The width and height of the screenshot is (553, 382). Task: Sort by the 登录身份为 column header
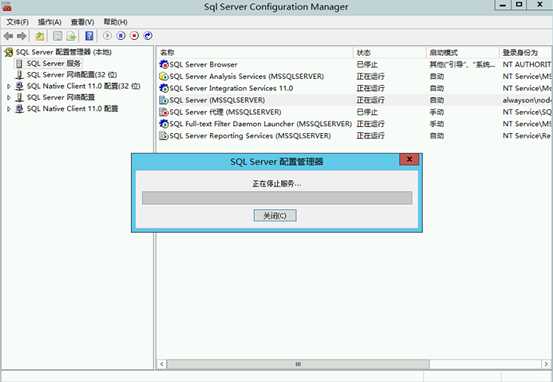tap(525, 53)
